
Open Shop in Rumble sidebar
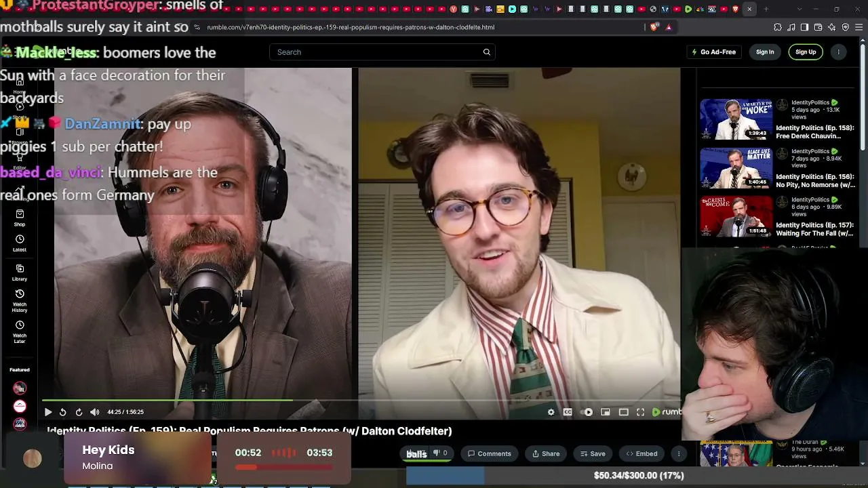(20, 218)
